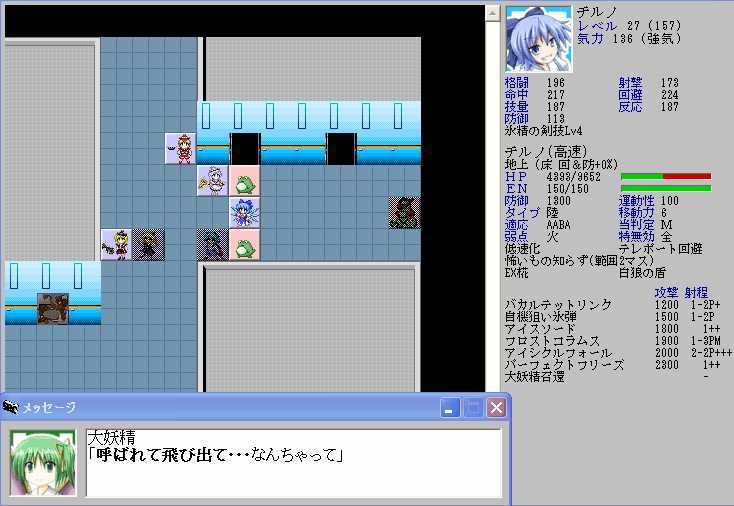Click the skill 氷精の剣技Lv4
The width and height of the screenshot is (734, 506).
coord(543,131)
